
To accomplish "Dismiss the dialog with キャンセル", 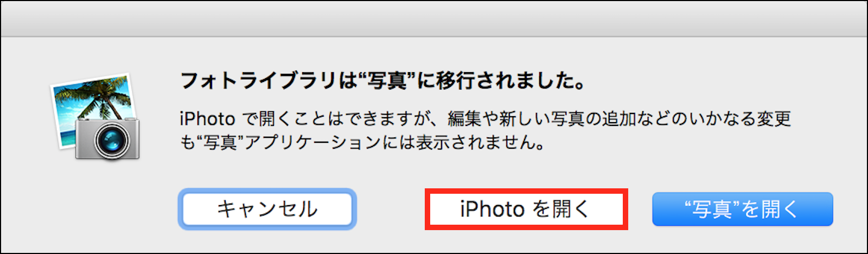I will click(267, 209).
